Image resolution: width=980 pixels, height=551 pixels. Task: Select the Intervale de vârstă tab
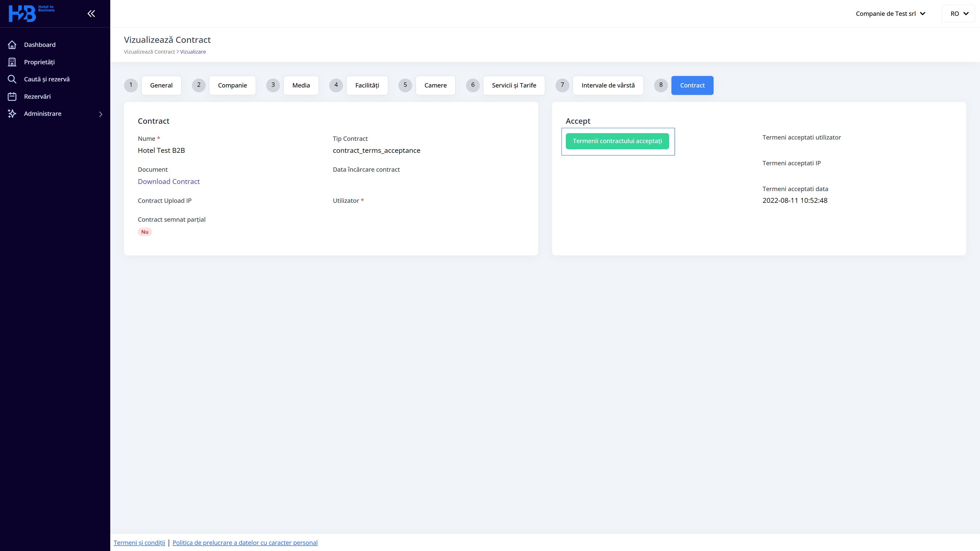[x=608, y=85]
